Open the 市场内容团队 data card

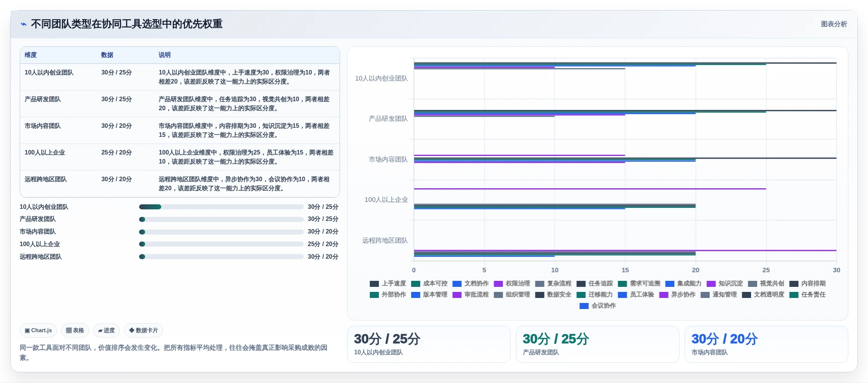[766, 344]
